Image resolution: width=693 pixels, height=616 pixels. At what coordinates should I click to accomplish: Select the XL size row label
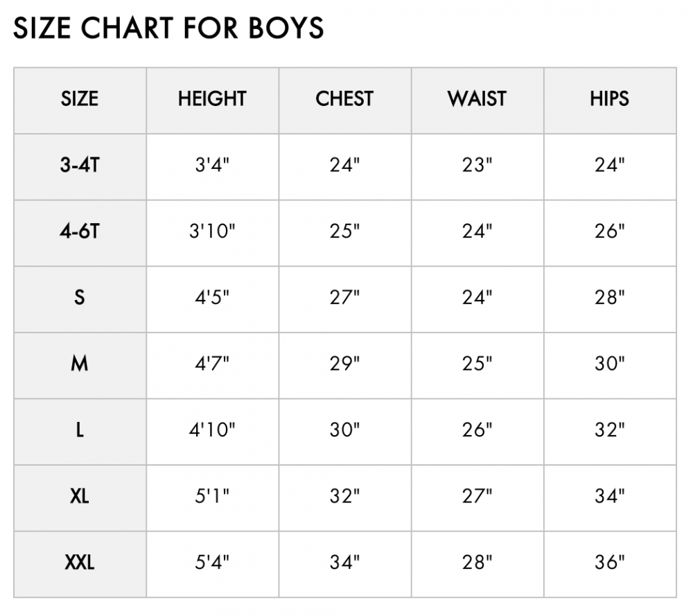pyautogui.click(x=80, y=498)
